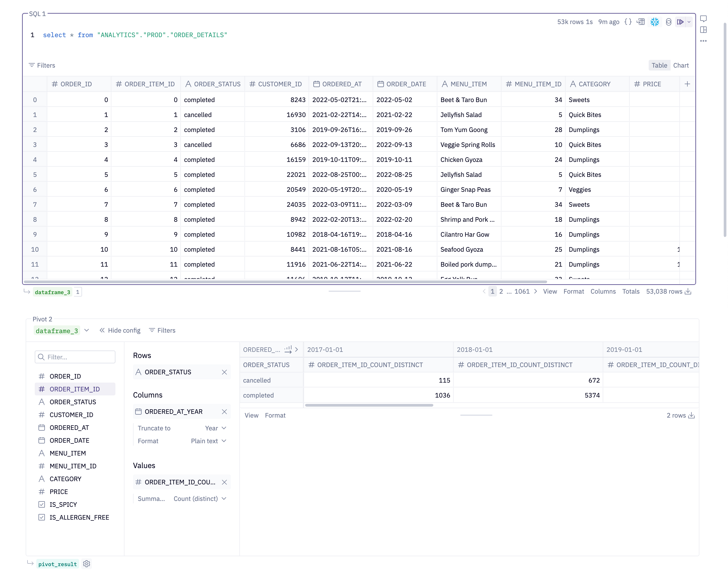The height and width of the screenshot is (576, 728).
Task: Open the Snowflake connection settings icon
Action: [655, 22]
